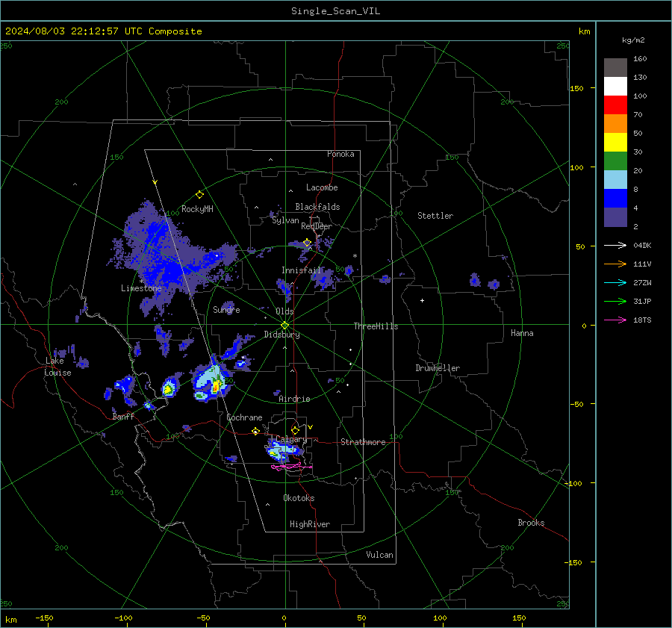The width and height of the screenshot is (672, 628).
Task: Click the Sundre label
Action: pyautogui.click(x=226, y=309)
